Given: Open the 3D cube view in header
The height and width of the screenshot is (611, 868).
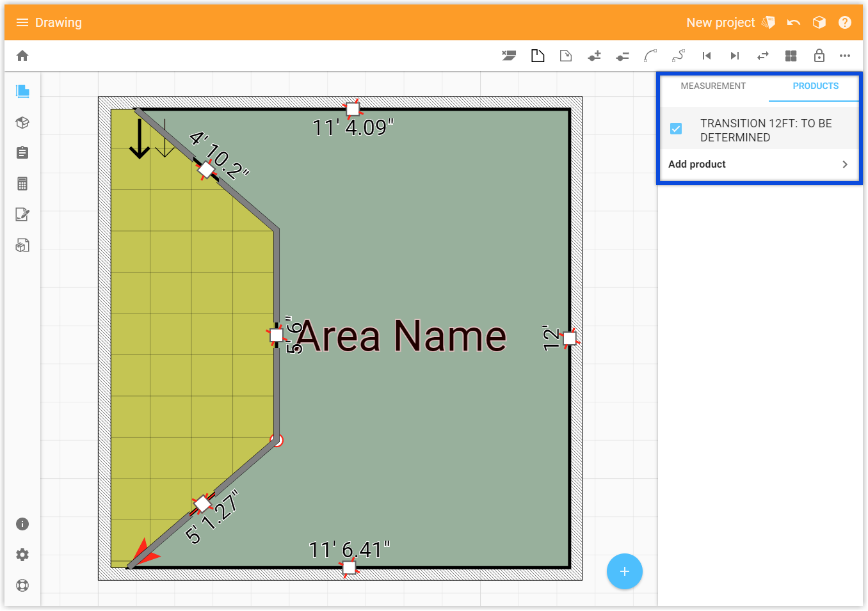Looking at the screenshot, I should [x=819, y=22].
